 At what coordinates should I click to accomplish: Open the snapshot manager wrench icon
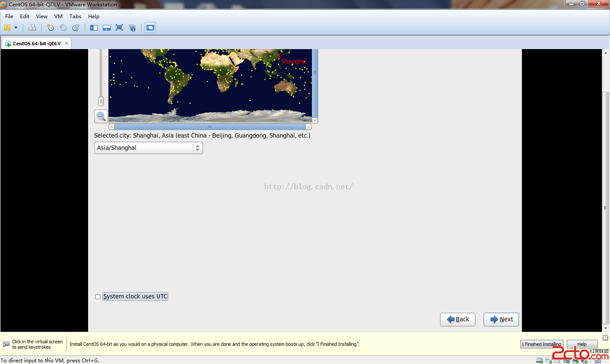(x=76, y=28)
